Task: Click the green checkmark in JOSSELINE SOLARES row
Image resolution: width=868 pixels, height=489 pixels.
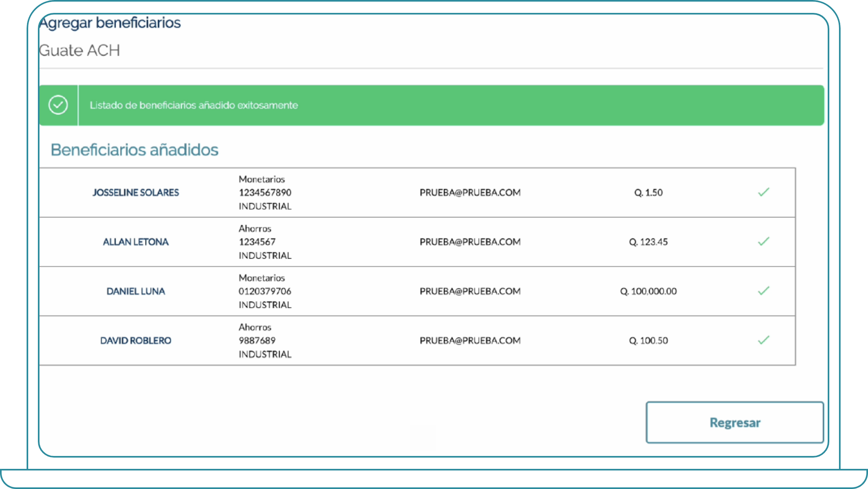Action: point(764,192)
